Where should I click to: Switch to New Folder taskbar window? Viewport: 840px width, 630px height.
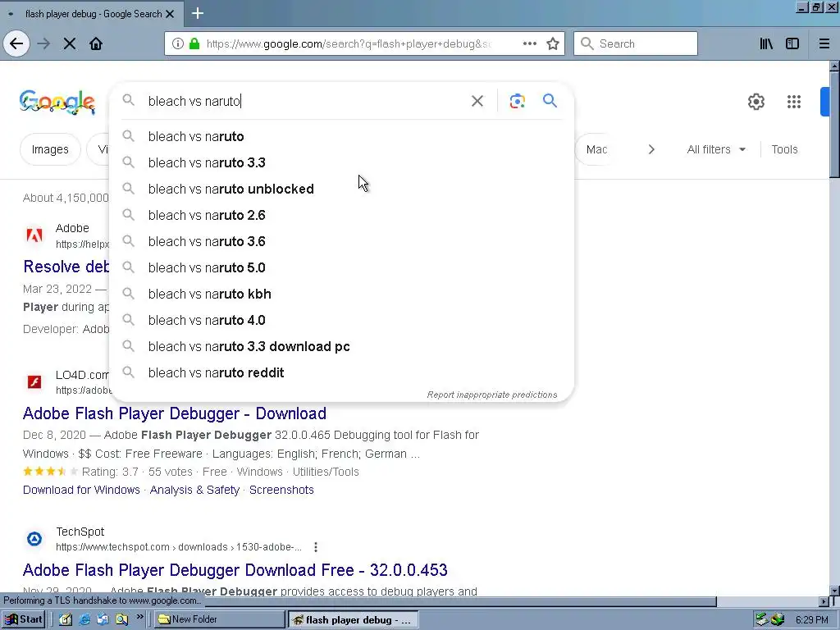pyautogui.click(x=220, y=619)
